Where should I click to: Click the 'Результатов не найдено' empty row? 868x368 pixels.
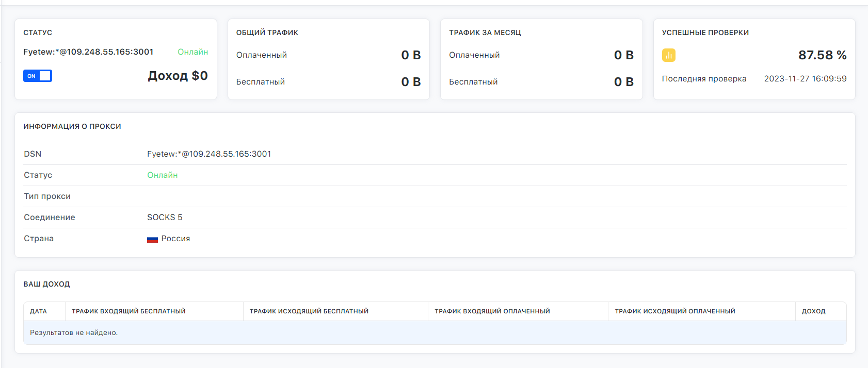[x=74, y=333]
